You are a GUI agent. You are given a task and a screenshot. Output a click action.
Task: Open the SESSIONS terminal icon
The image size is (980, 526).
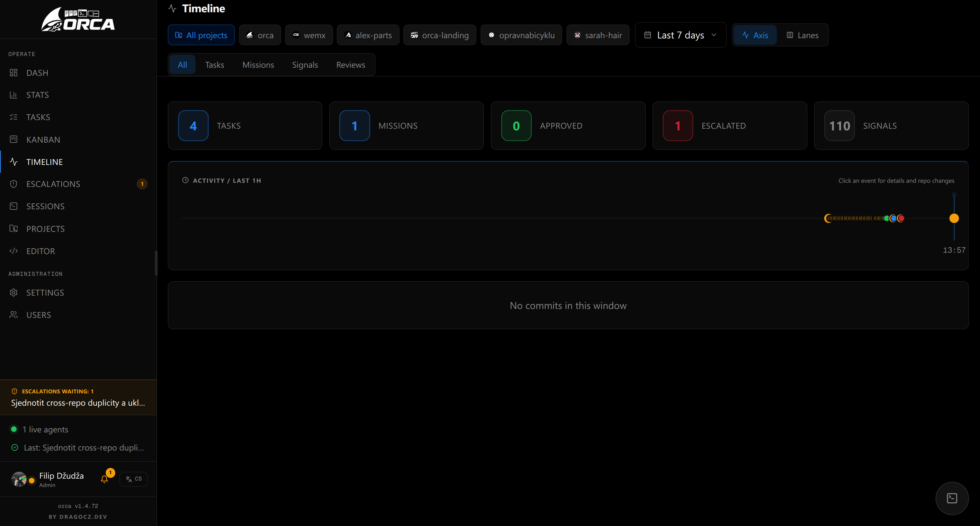coord(14,206)
